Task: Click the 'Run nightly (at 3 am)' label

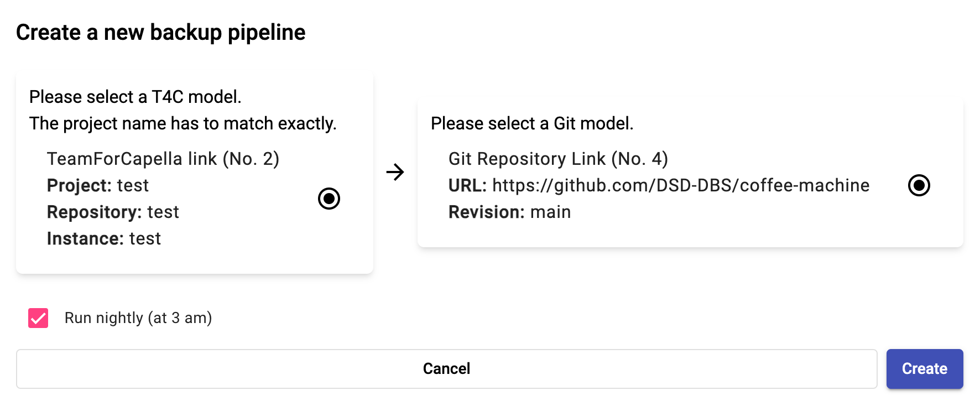Action: [138, 318]
